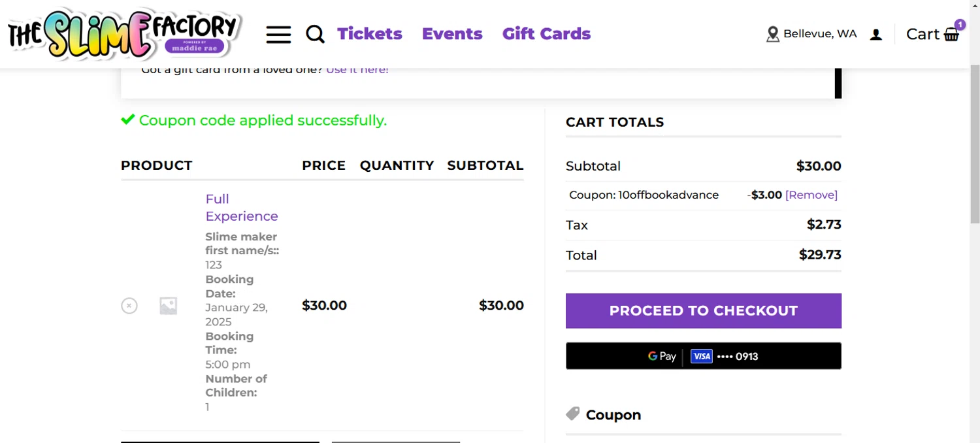Open the Gift Cards page

click(546, 34)
